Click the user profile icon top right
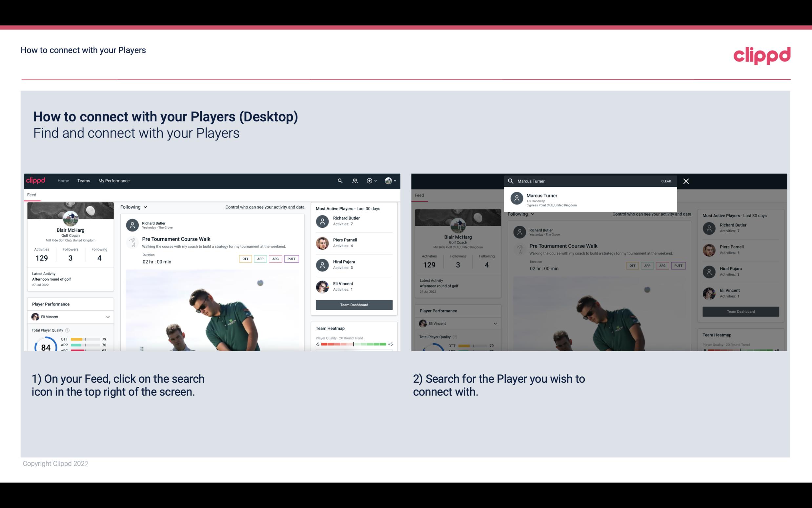812x508 pixels. point(389,180)
